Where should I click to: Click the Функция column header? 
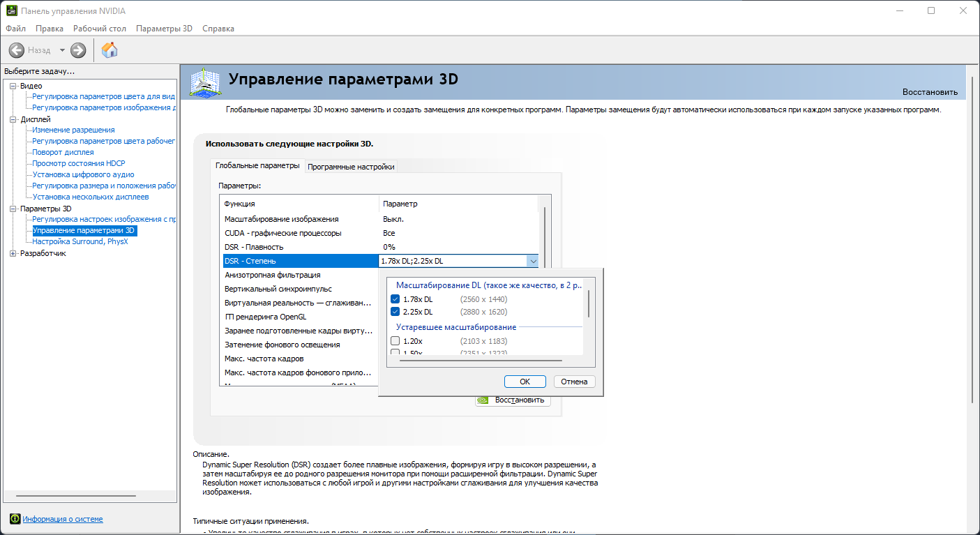click(299, 204)
